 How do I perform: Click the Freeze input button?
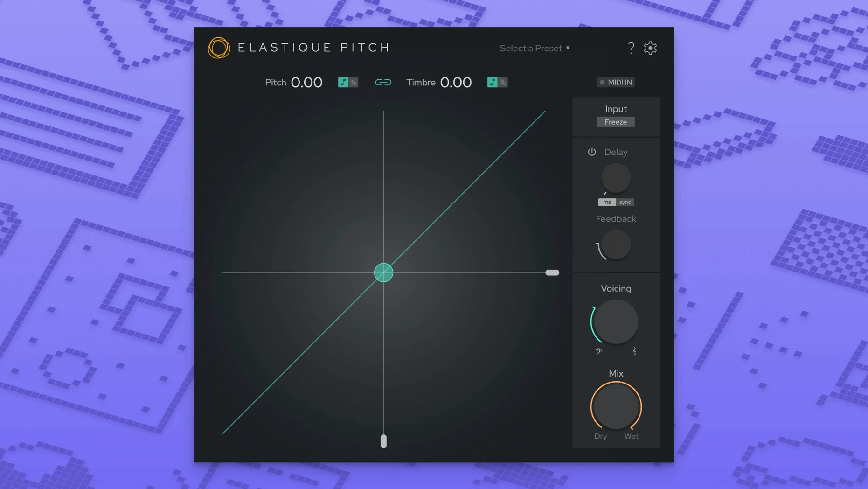click(x=616, y=122)
